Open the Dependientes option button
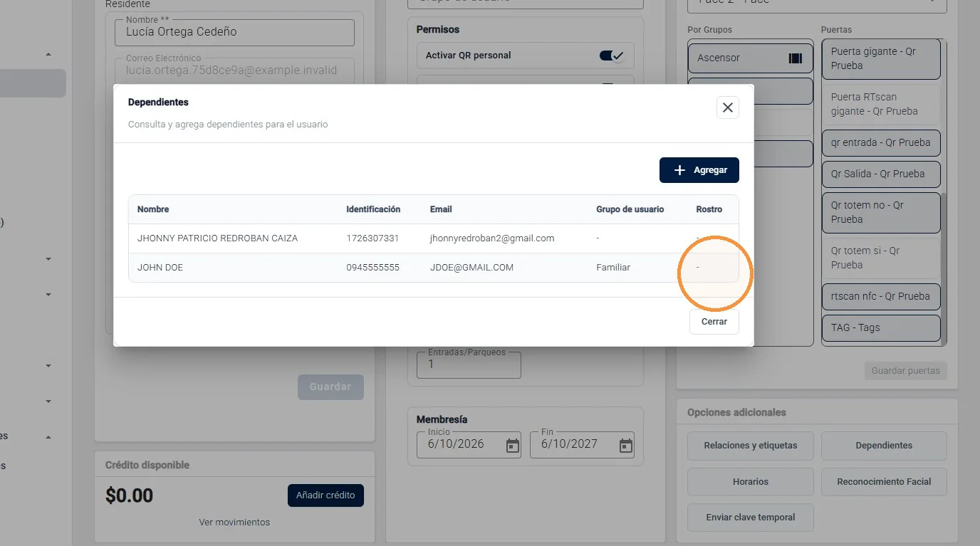Image resolution: width=980 pixels, height=546 pixels. coord(884,446)
